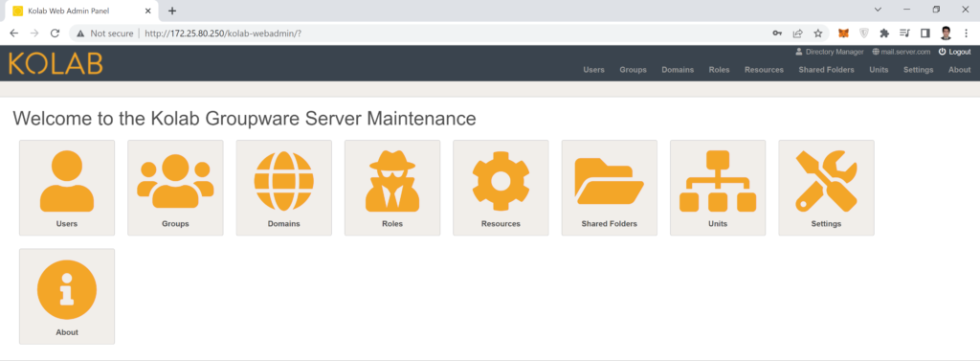Close the Kolab Web Admin Panel tab

click(x=147, y=11)
